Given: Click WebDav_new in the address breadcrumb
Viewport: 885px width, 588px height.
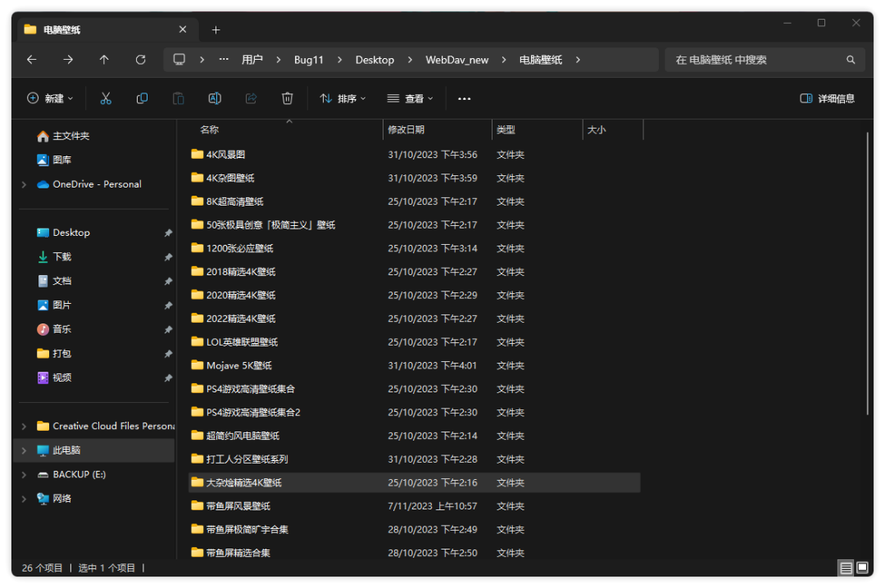Looking at the screenshot, I should pos(456,60).
